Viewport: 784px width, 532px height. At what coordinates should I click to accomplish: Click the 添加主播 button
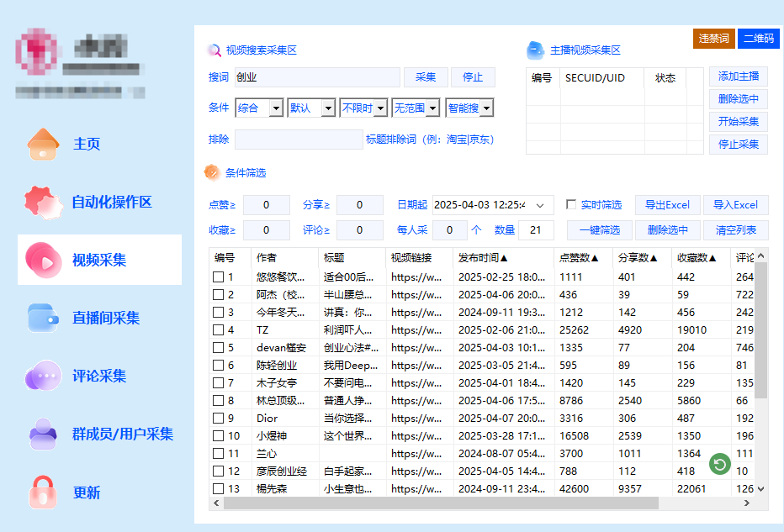[x=739, y=76]
